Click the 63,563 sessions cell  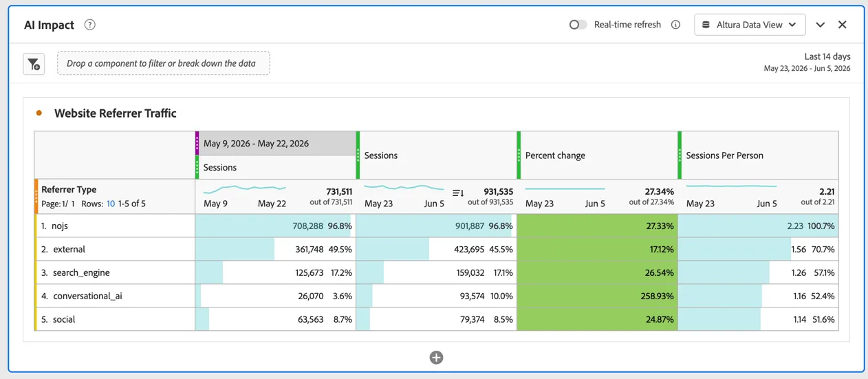(x=276, y=319)
